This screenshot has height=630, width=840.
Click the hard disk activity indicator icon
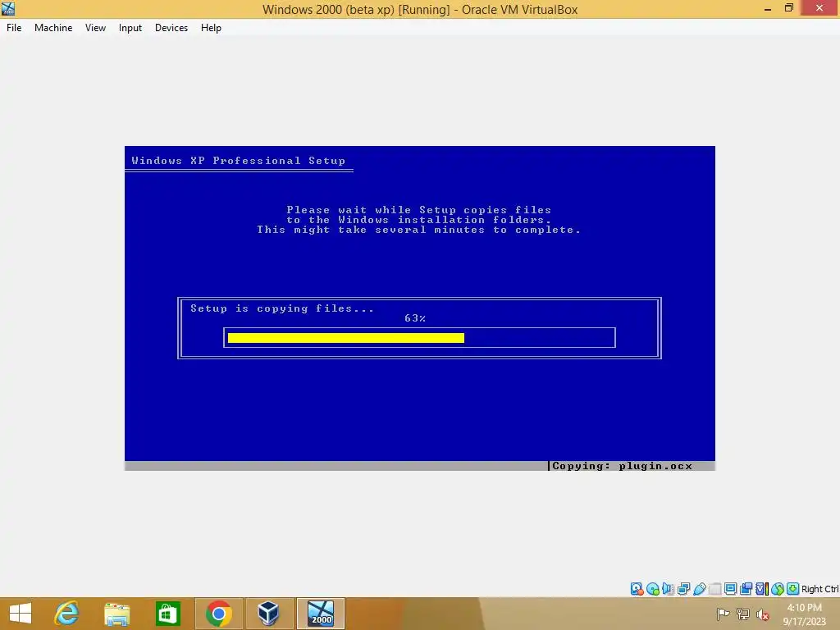point(637,589)
